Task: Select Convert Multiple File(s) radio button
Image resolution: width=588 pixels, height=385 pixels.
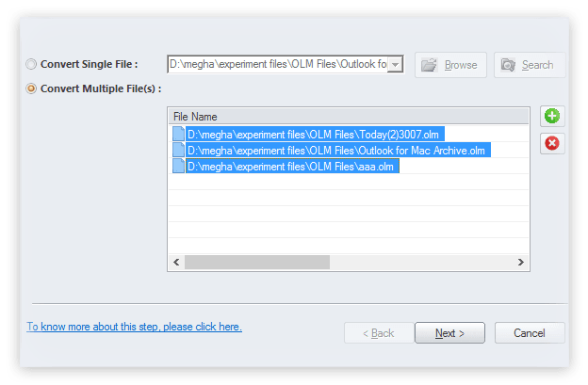Action: (31, 88)
